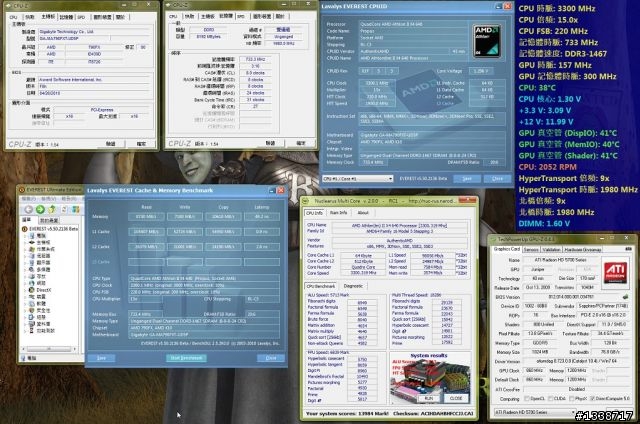640x424 pixels.
Task: Switch to Diagnostic tab in Nuclearus
Action: point(353,286)
